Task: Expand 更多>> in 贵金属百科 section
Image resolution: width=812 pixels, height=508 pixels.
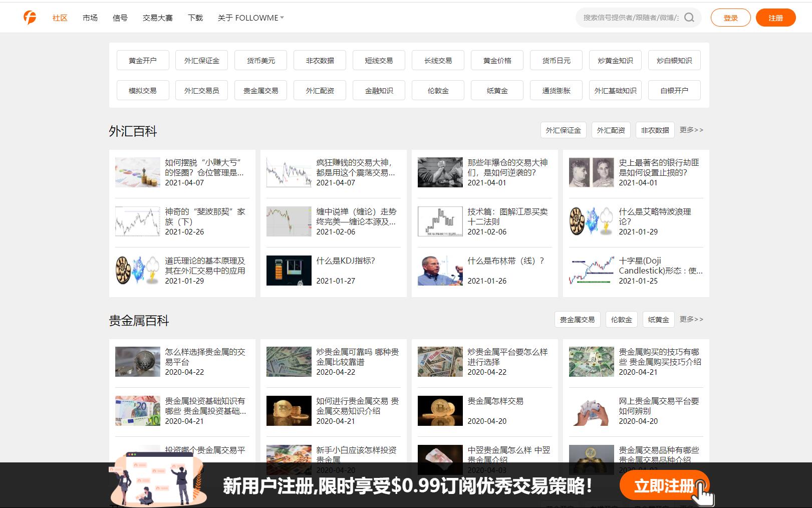Action: [x=691, y=319]
